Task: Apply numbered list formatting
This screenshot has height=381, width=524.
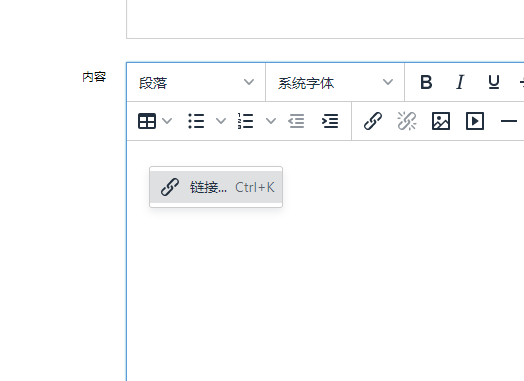Action: [x=246, y=121]
